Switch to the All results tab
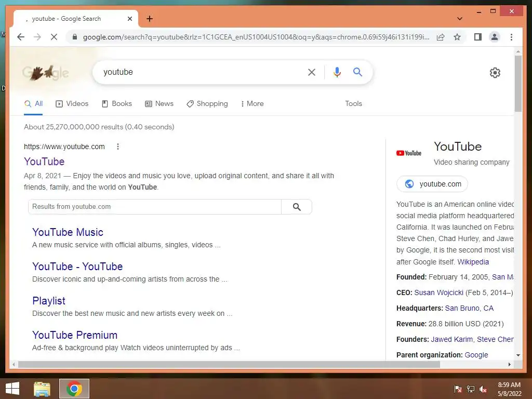532x399 pixels. [33, 104]
